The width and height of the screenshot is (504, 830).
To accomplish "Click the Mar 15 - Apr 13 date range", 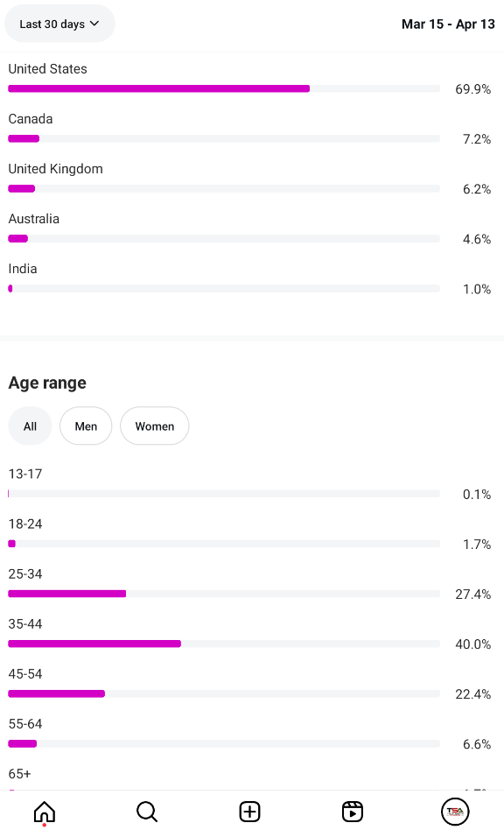I will click(448, 25).
